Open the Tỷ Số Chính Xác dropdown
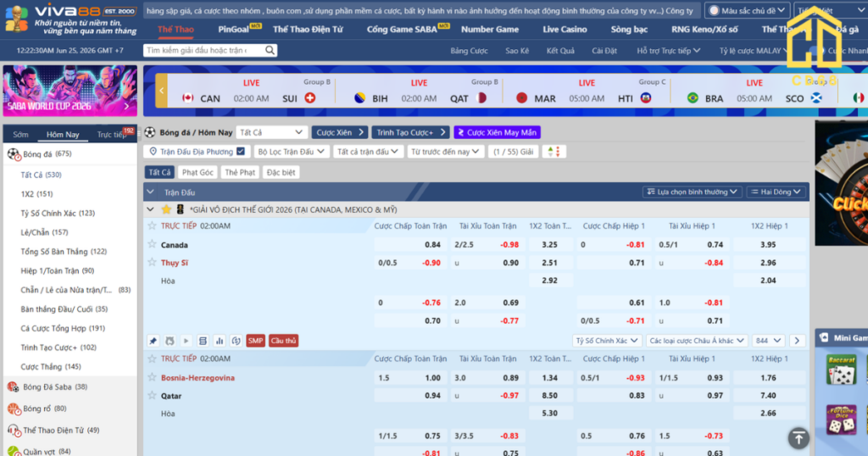Viewport: 868px width, 456px height. point(607,341)
